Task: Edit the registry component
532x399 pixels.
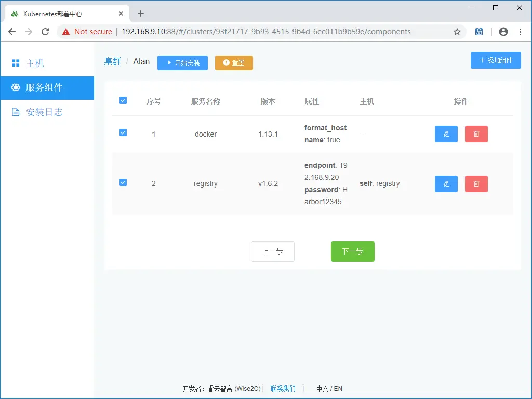Action: point(446,184)
